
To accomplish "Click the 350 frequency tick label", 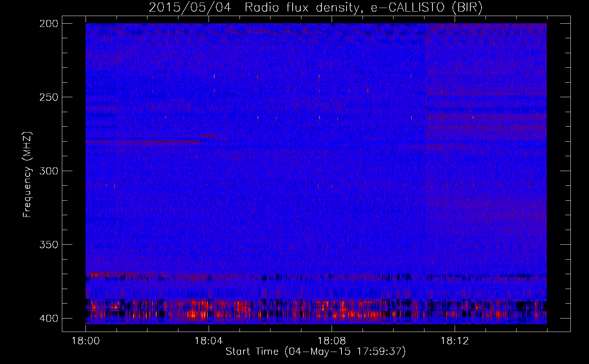I will click(49, 244).
